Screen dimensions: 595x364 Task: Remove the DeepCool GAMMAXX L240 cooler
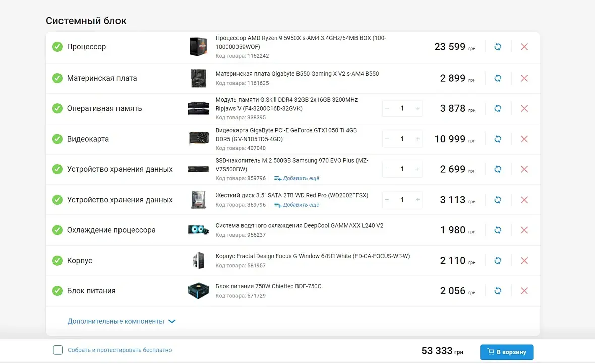tap(524, 230)
